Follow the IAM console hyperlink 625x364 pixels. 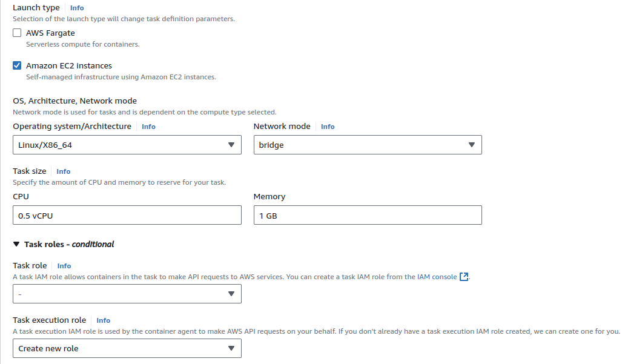pos(437,277)
